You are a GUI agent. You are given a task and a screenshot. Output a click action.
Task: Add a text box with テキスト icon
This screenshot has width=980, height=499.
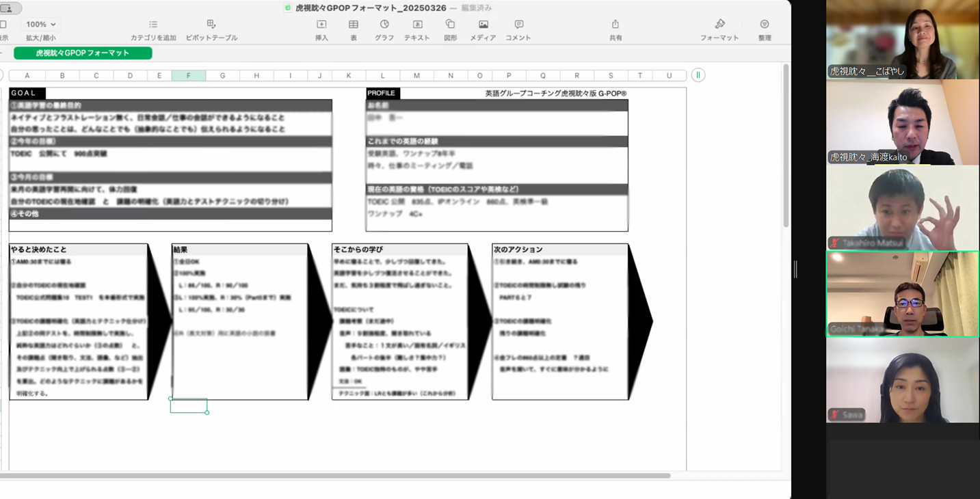[417, 25]
